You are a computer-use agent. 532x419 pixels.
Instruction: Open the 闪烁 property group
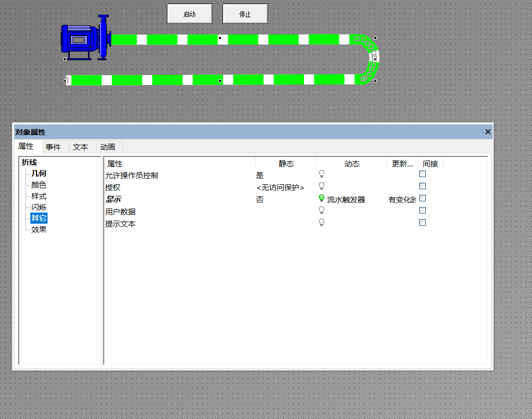click(x=39, y=207)
